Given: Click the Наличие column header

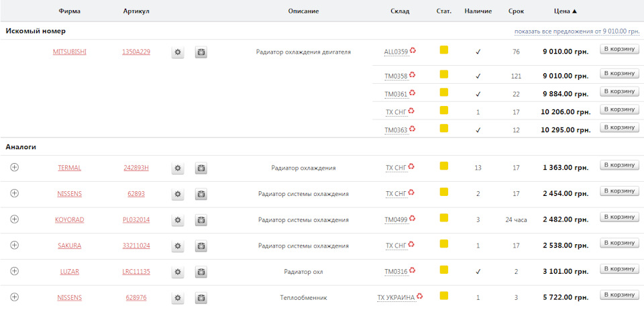Looking at the screenshot, I should [x=478, y=11].
